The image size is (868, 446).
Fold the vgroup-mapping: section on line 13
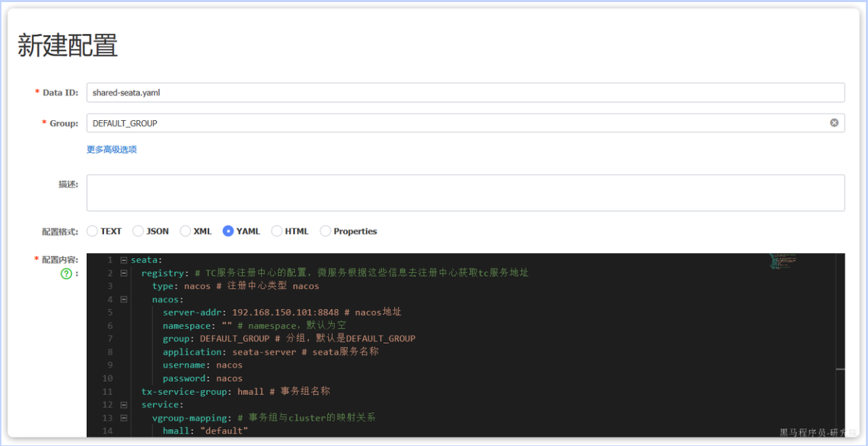pos(124,418)
